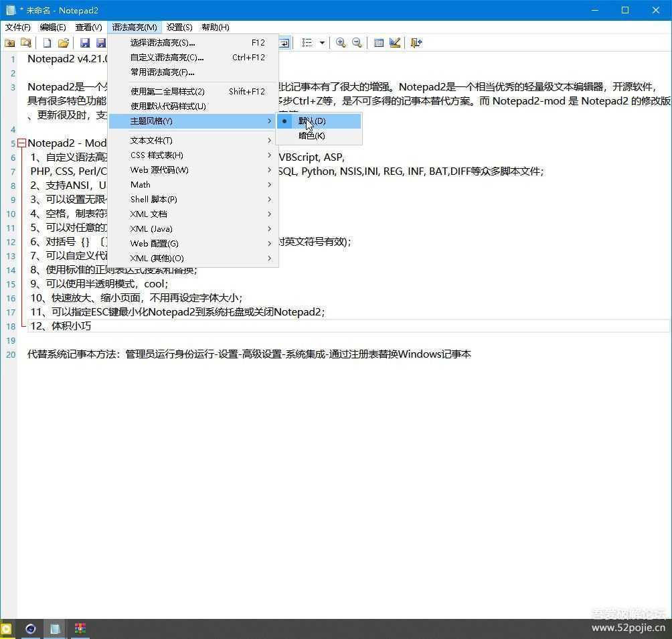Open WinRAR from the taskbar
672x639 pixels.
tap(80, 628)
